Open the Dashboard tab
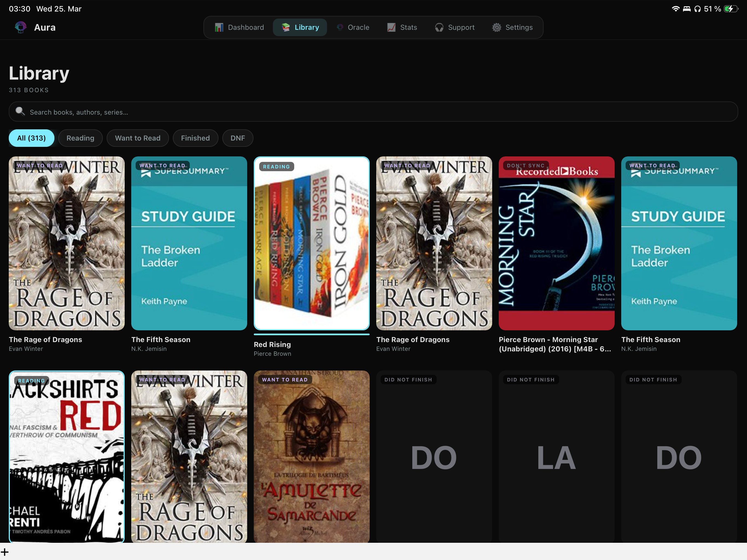747x560 pixels. [240, 27]
